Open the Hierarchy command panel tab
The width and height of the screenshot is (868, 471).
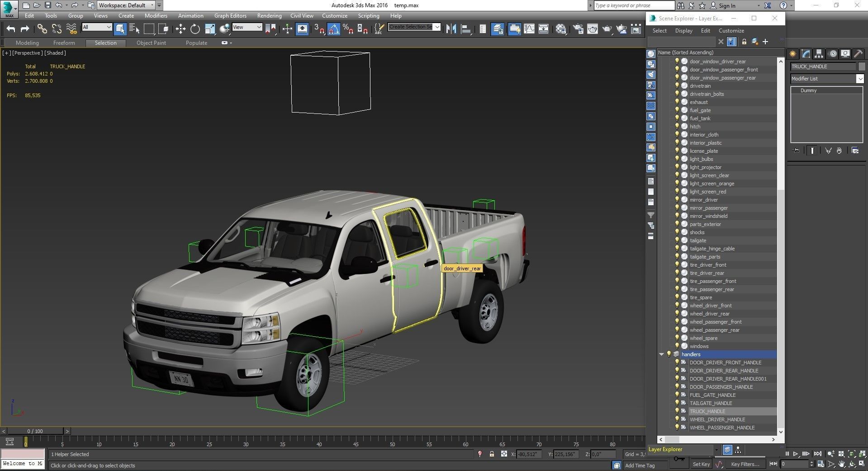[x=819, y=54]
